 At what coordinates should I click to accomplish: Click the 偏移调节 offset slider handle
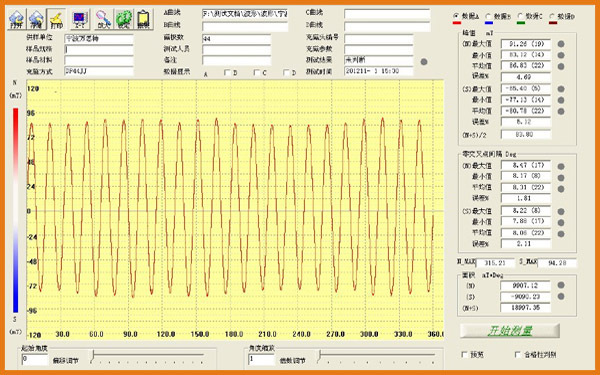click(x=92, y=357)
